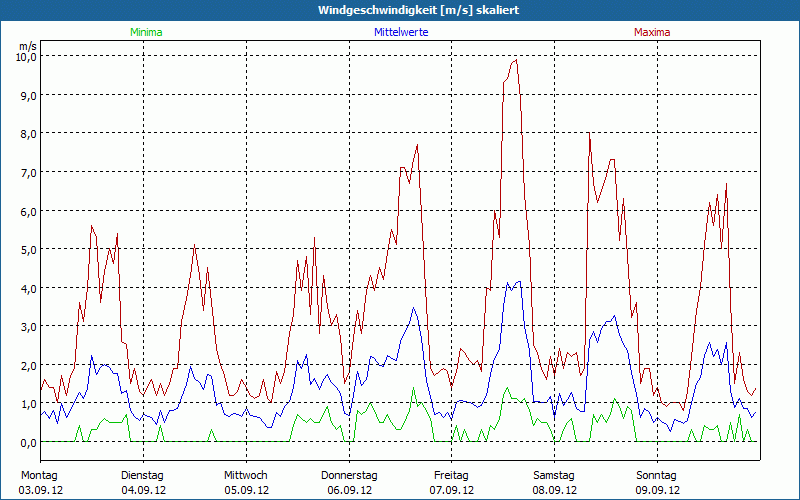Click the red Maxima peak on Freitag
800x500 pixels.
pos(516,60)
